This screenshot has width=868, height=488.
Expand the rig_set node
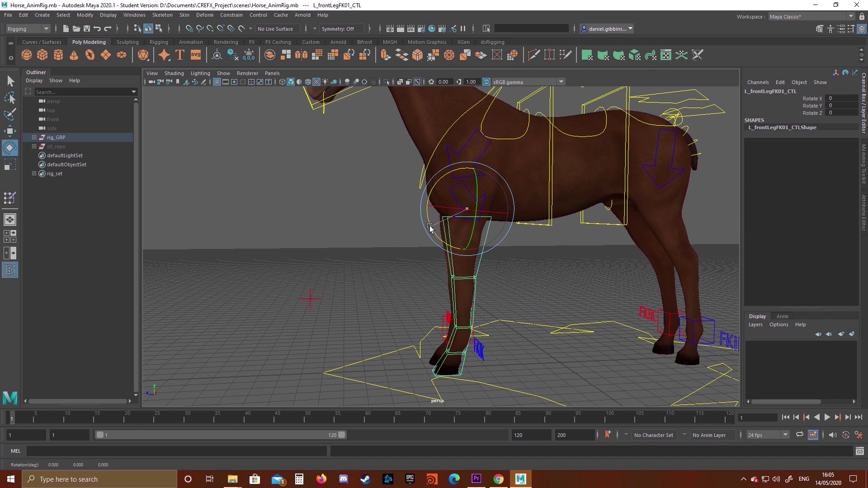click(34, 173)
